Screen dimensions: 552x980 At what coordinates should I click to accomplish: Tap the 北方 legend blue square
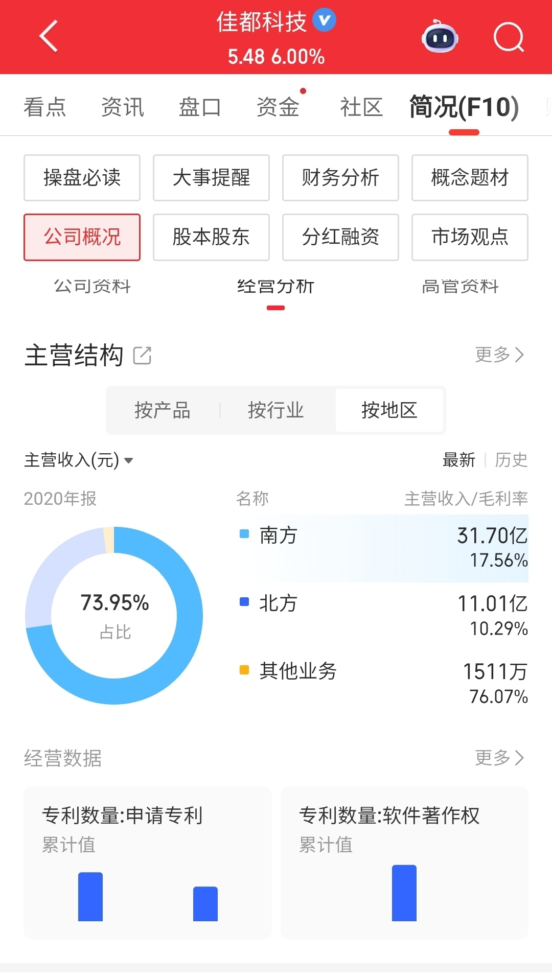244,602
